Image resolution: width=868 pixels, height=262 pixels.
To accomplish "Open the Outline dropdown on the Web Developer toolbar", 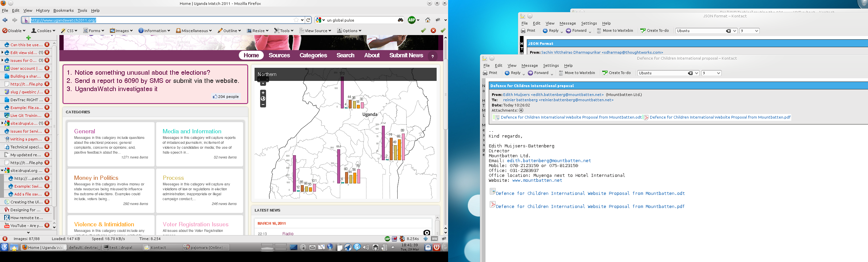I will click(x=229, y=30).
